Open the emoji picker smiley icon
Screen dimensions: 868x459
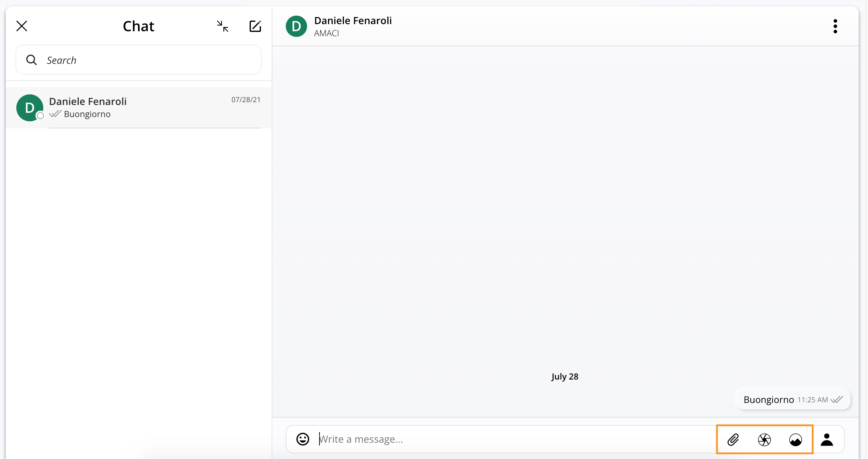coord(303,439)
